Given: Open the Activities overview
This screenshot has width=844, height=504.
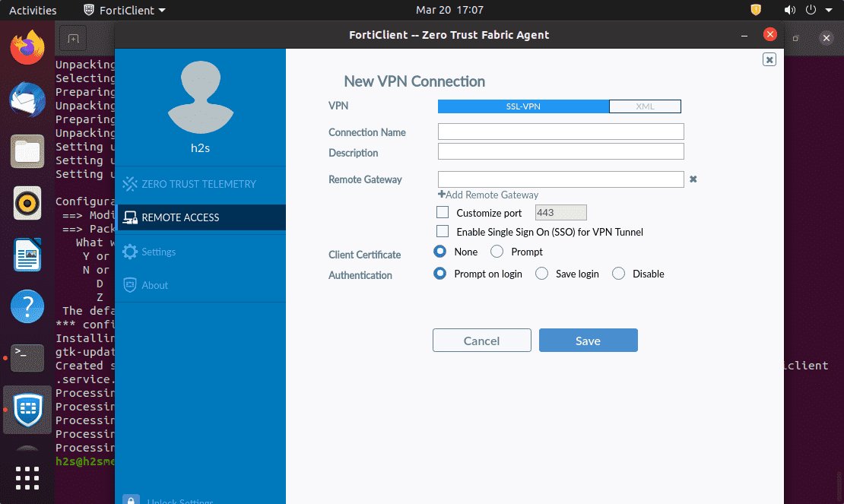Looking at the screenshot, I should 33,10.
